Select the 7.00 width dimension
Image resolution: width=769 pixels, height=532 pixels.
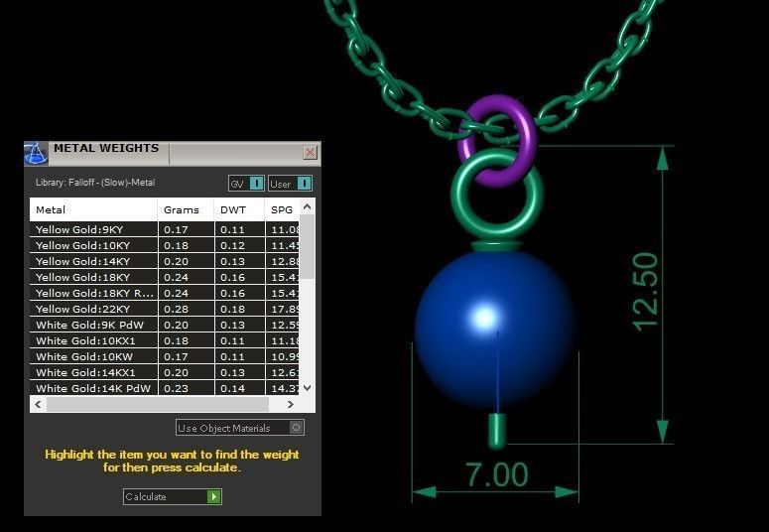pos(497,474)
